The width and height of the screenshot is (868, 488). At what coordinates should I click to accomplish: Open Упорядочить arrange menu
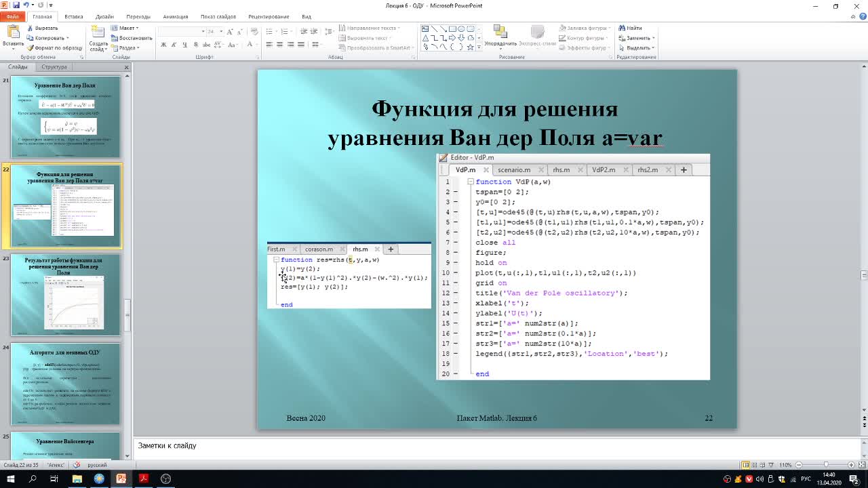coord(500,35)
